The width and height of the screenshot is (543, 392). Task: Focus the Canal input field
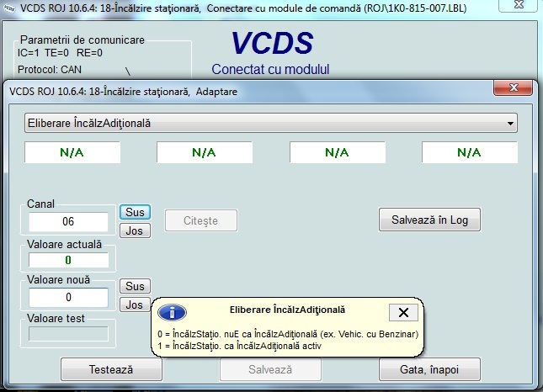[68, 222]
